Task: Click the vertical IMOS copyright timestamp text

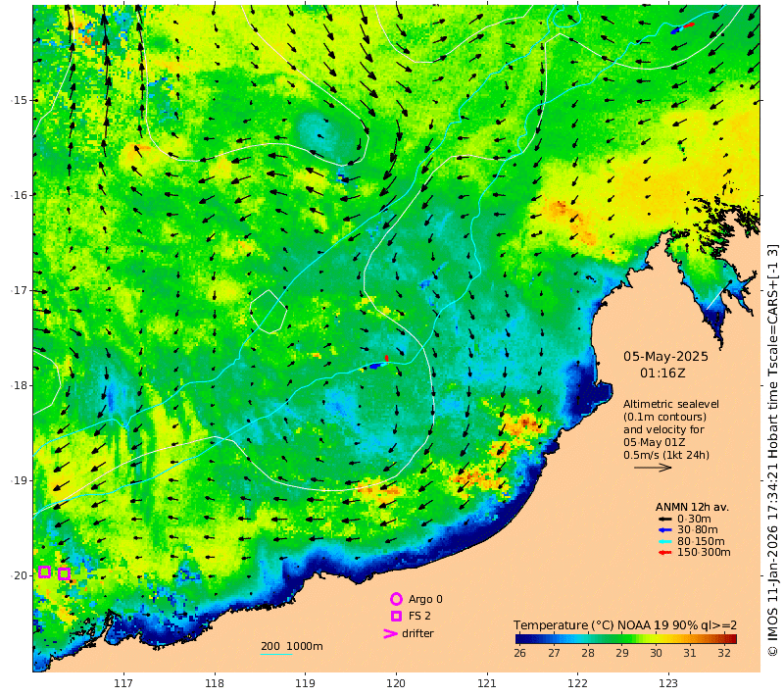Action: click(x=773, y=450)
